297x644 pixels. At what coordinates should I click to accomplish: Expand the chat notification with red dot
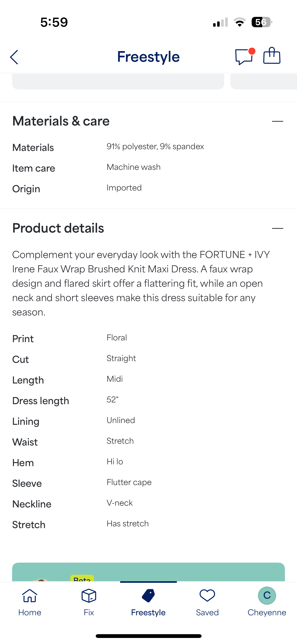pos(251,51)
